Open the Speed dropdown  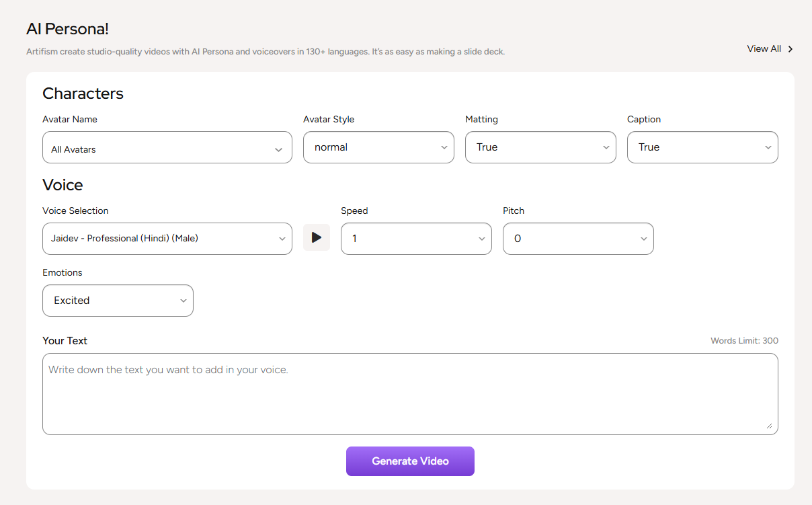click(416, 239)
